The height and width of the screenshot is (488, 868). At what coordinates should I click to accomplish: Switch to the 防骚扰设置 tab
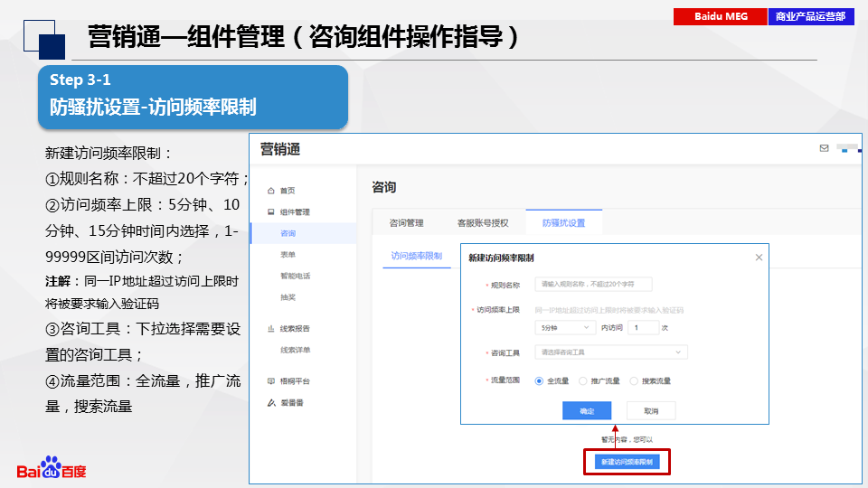pyautogui.click(x=563, y=223)
